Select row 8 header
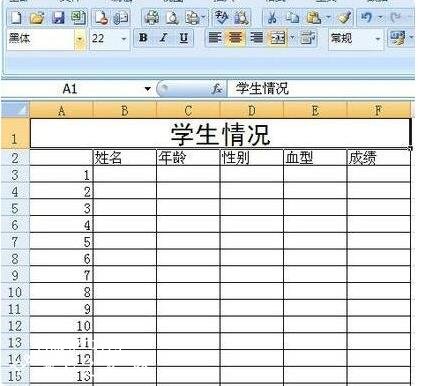The height and width of the screenshot is (386, 424). click(15, 258)
